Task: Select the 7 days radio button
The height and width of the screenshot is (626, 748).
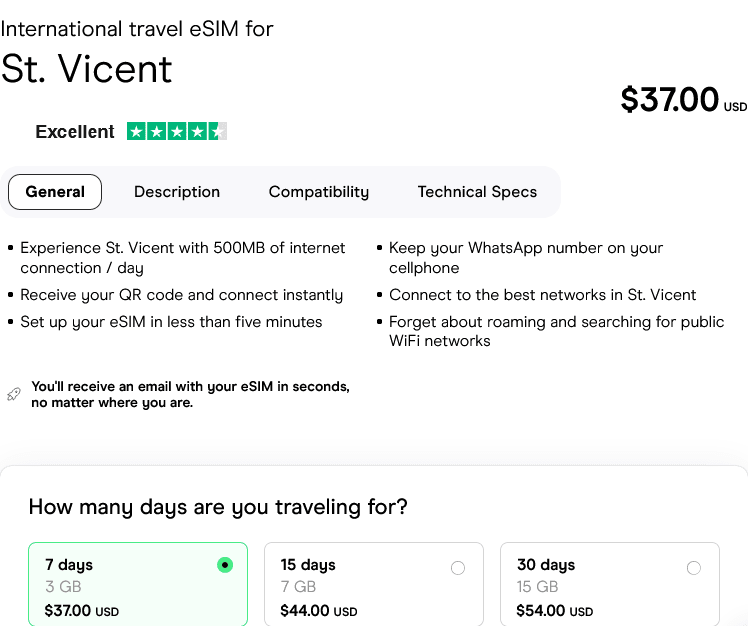Action: pos(225,565)
